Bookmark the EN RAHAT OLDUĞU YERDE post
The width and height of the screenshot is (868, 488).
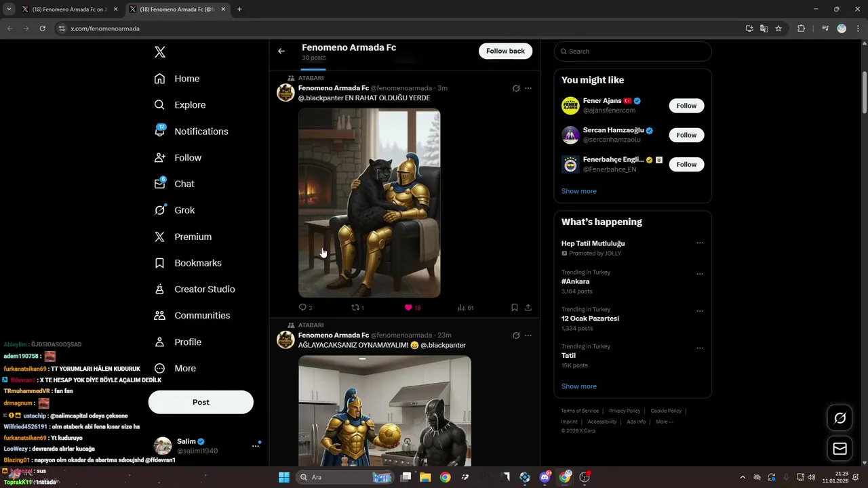[515, 308]
